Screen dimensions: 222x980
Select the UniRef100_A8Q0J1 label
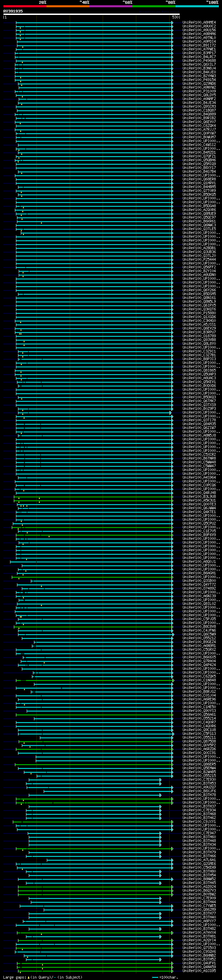tap(199, 561)
